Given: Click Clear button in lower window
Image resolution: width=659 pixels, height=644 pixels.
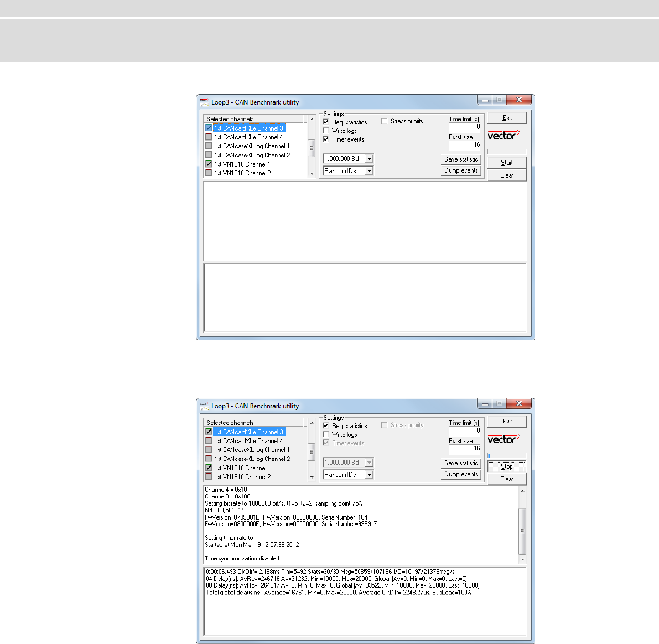Looking at the screenshot, I should click(x=507, y=479).
